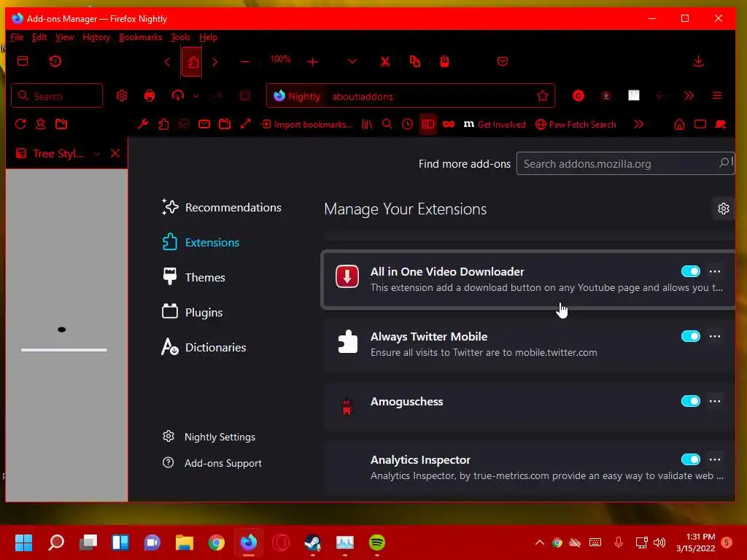Expand the Tree Style sidebar switcher chevron

[97, 153]
